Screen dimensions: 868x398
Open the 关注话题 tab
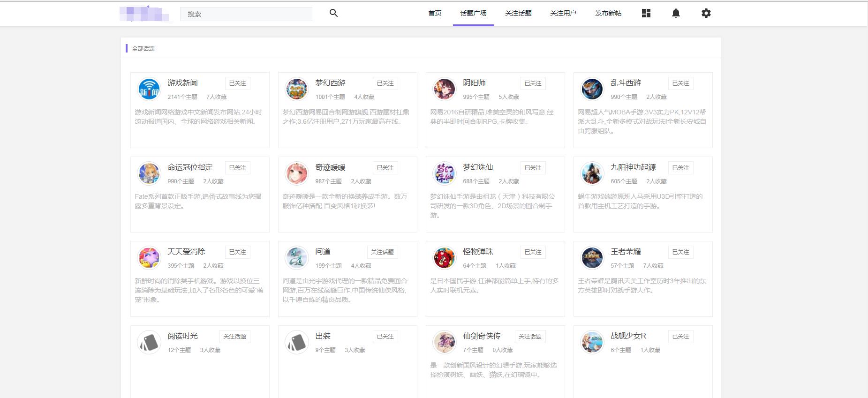click(x=518, y=13)
